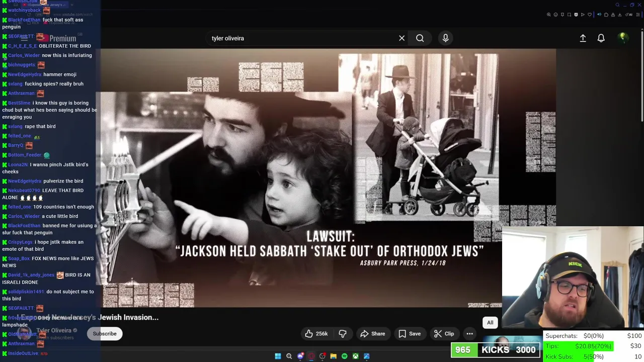Viewport: 644px width, 362px height.
Task: Open the browser extensions cube icon
Action: click(x=606, y=15)
